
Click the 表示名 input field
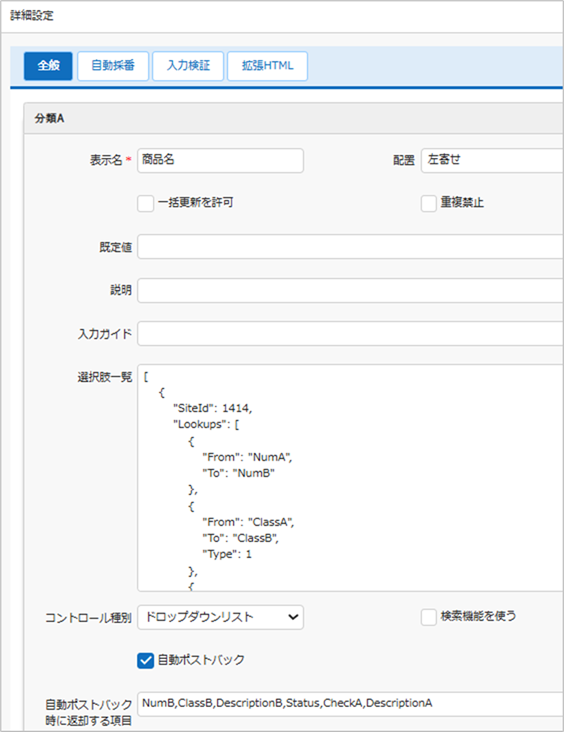tap(220, 160)
